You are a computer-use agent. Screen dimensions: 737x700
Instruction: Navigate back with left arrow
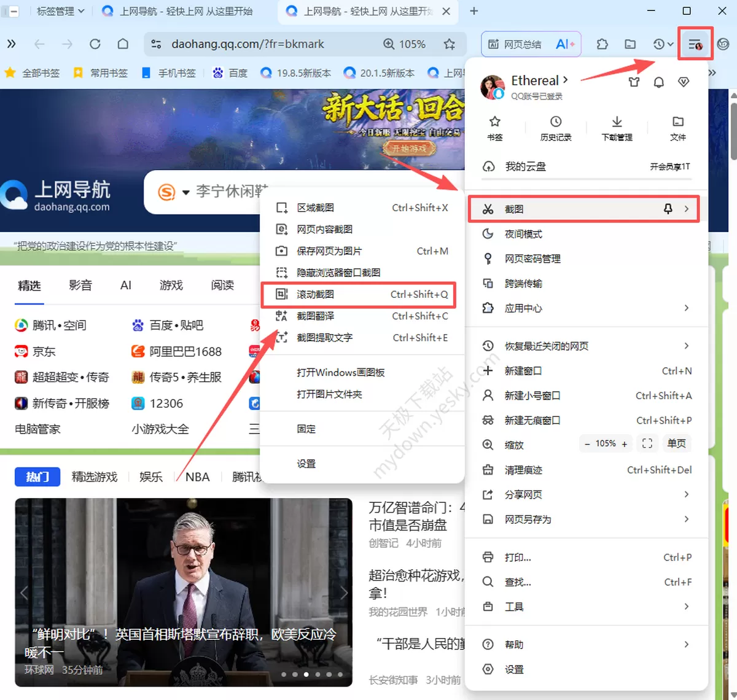pos(39,44)
